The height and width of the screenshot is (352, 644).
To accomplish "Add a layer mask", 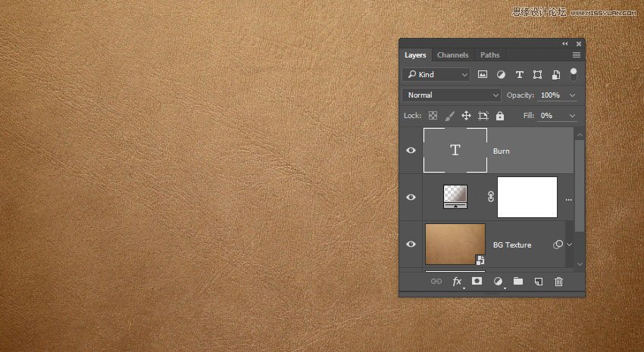I will click(477, 282).
